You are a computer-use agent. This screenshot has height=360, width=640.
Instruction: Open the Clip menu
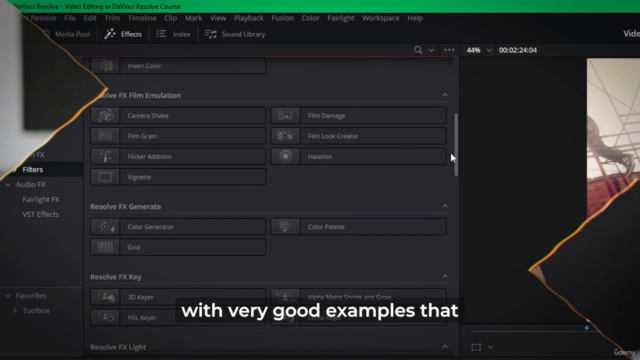tap(170, 18)
